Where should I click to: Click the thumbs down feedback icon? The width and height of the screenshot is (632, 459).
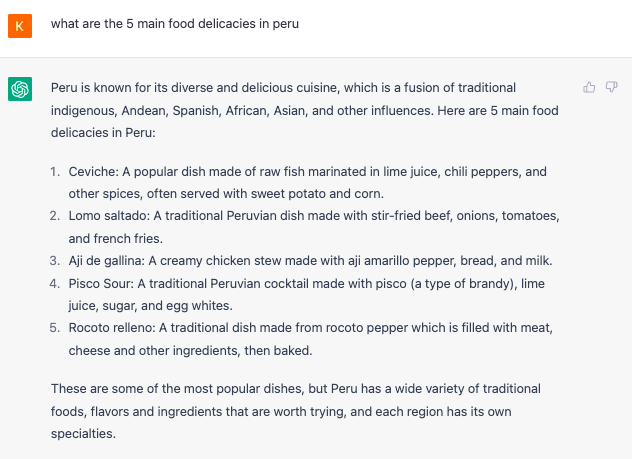click(x=611, y=87)
